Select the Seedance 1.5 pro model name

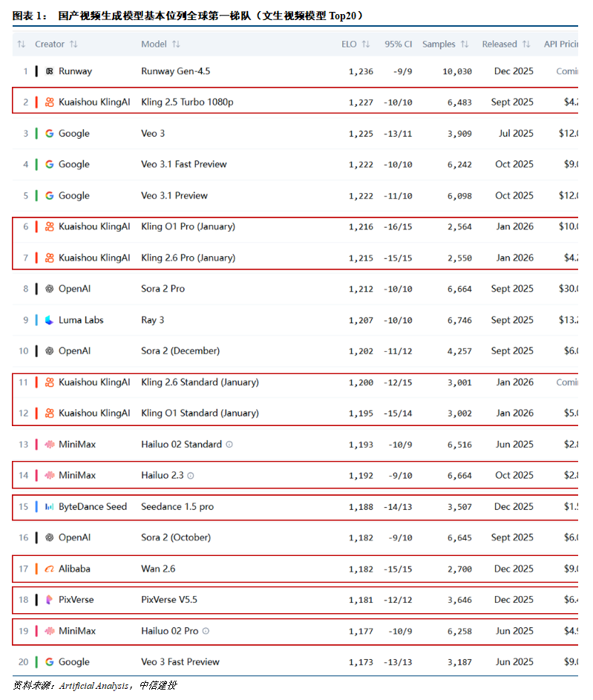(177, 507)
